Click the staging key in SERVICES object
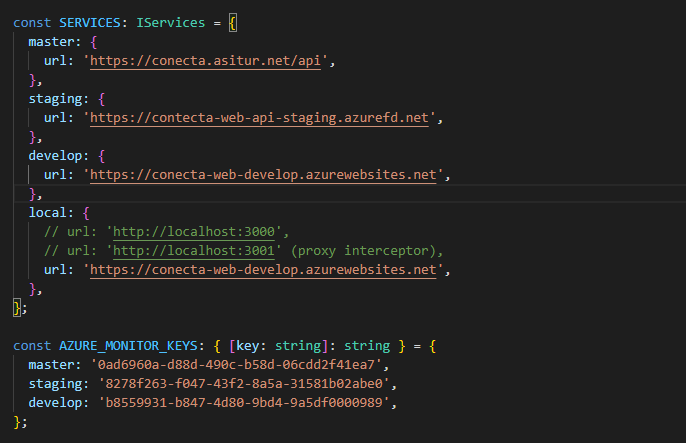The image size is (686, 443). pyautogui.click(x=55, y=99)
